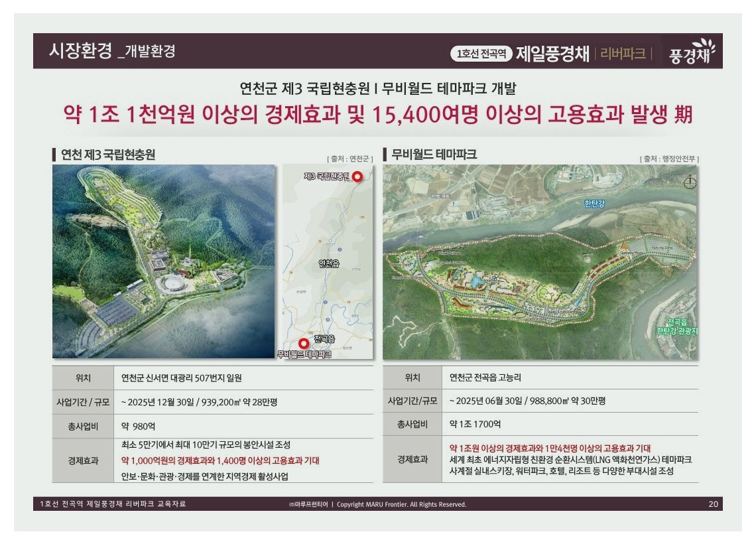Screen dimensions: 756x544
Task: Click the 리버파크 label in the header
Action: [623, 54]
